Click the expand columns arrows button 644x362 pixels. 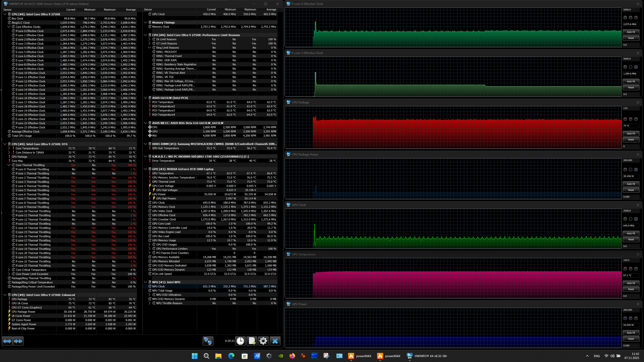(7, 341)
